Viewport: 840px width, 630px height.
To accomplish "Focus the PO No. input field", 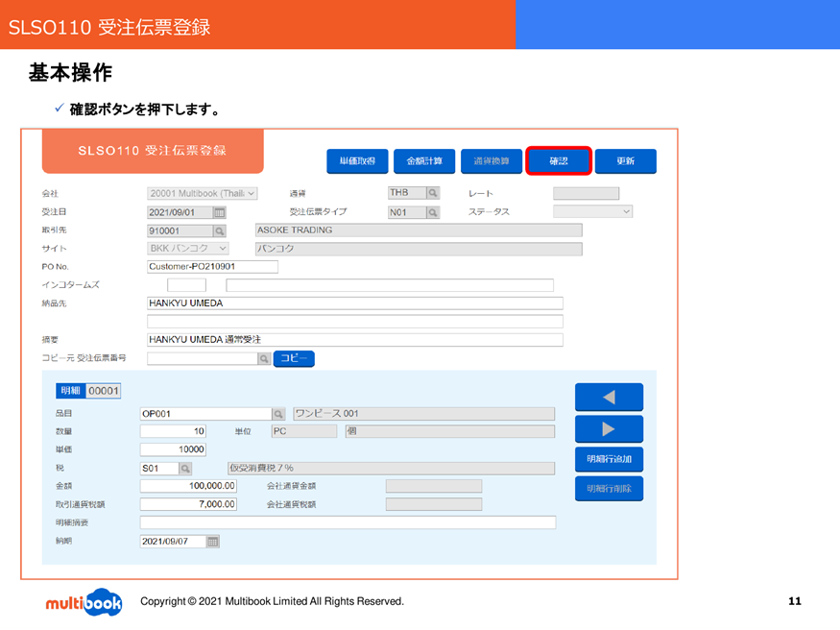I will 213,267.
